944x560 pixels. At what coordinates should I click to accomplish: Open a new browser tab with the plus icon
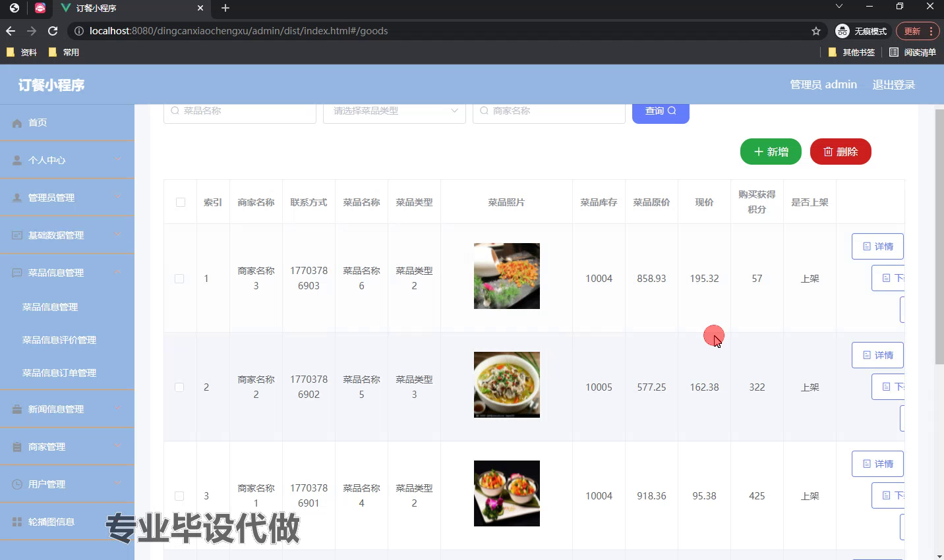point(225,8)
